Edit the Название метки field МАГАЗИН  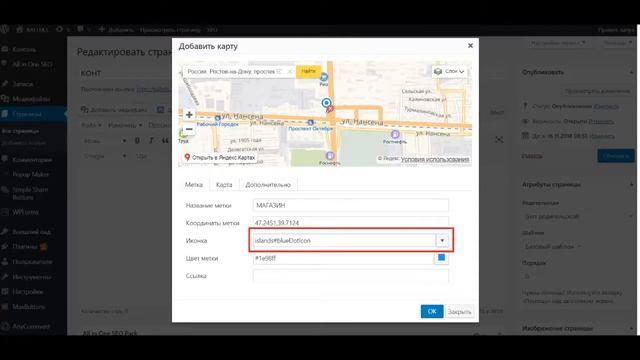(351, 205)
